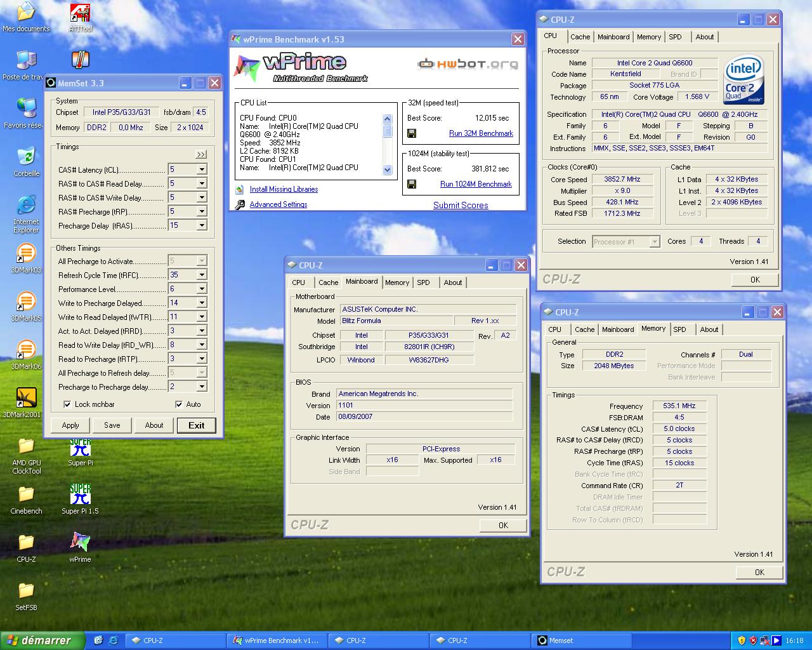
Task: Launch the Super Pi 1.5 desktop icon
Action: (x=80, y=494)
